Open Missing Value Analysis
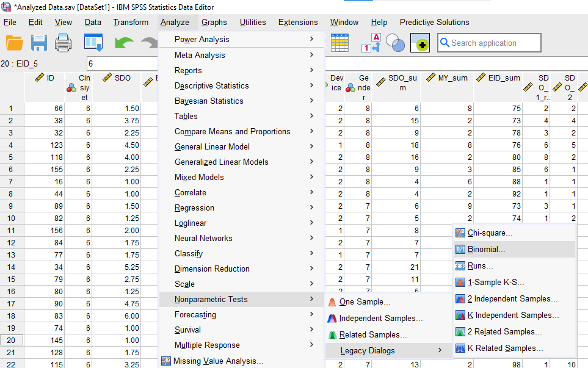Image resolution: width=588 pixels, height=368 pixels. [241, 361]
